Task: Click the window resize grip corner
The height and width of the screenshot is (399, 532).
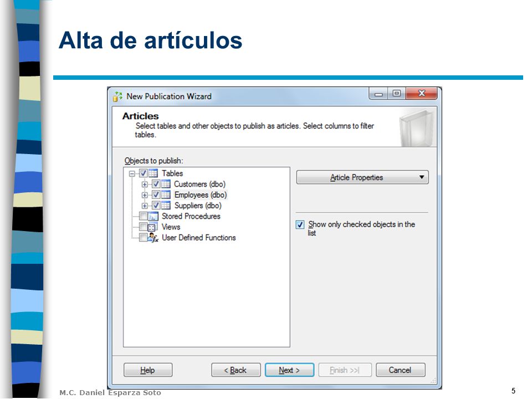Action: [x=433, y=381]
